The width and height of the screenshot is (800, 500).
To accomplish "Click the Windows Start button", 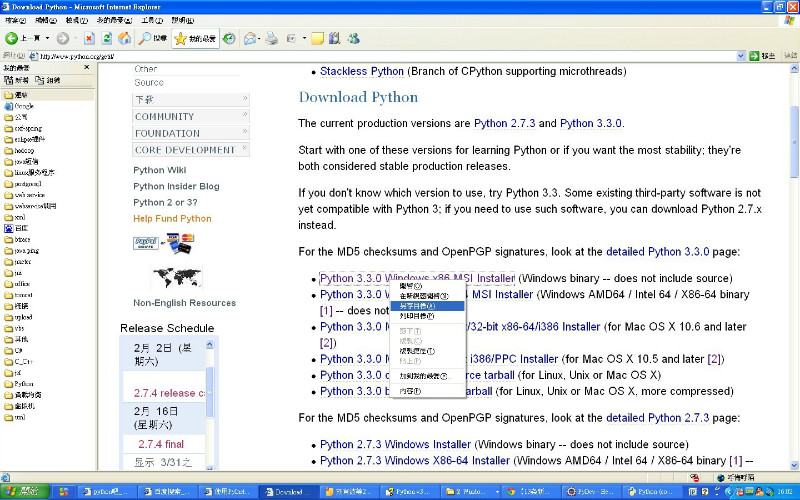I will pos(25,492).
